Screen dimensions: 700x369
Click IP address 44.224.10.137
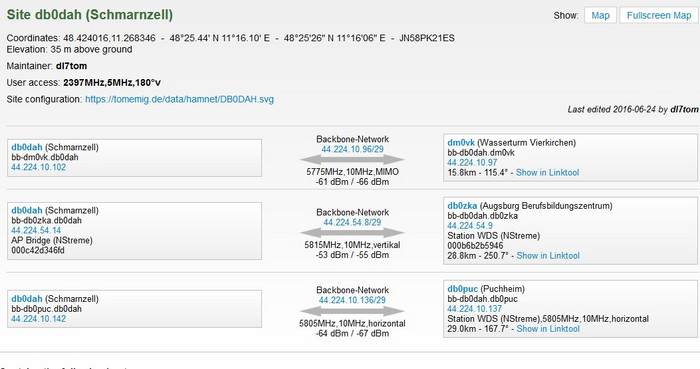point(475,309)
